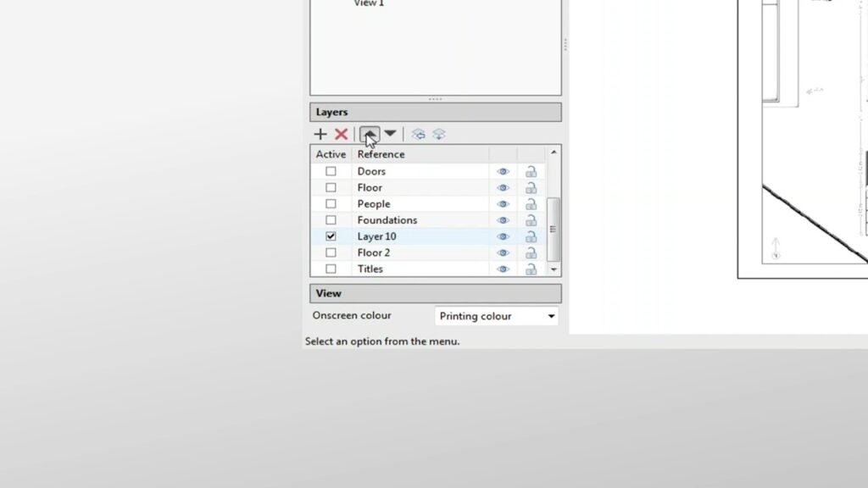868x488 pixels.
Task: Move the selected layer down
Action: tap(390, 134)
